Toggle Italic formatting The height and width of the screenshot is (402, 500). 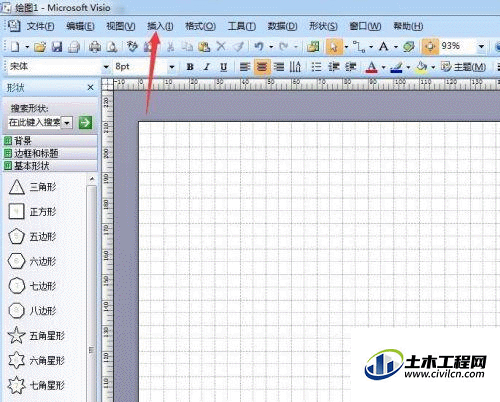pos(207,67)
